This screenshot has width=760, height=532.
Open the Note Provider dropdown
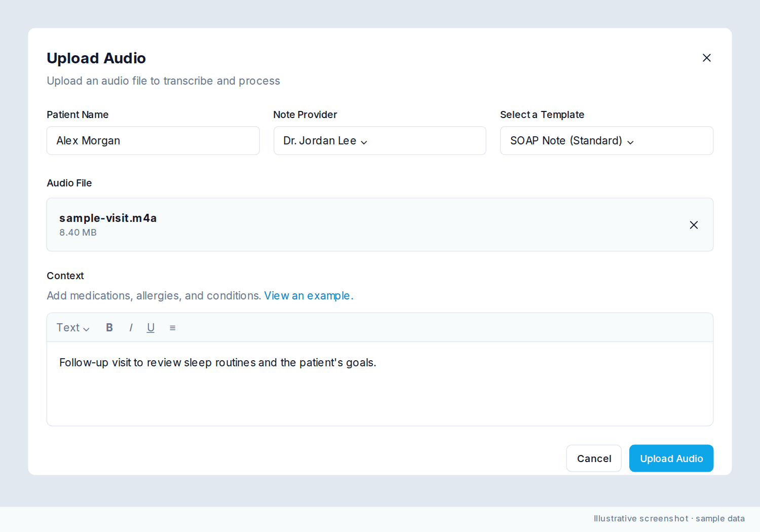380,141
